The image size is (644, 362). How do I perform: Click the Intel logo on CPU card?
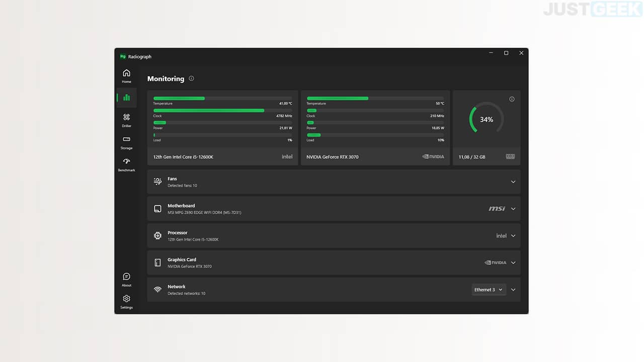[x=287, y=157]
